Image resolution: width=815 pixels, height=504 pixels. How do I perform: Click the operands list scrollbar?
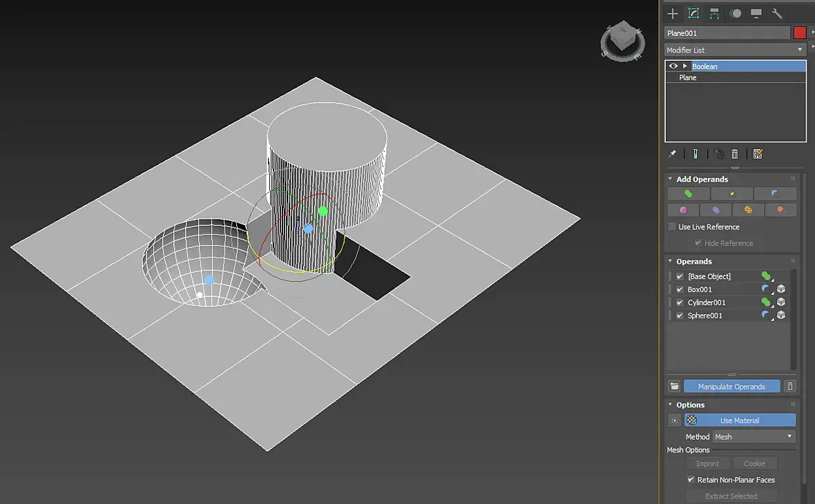click(793, 318)
